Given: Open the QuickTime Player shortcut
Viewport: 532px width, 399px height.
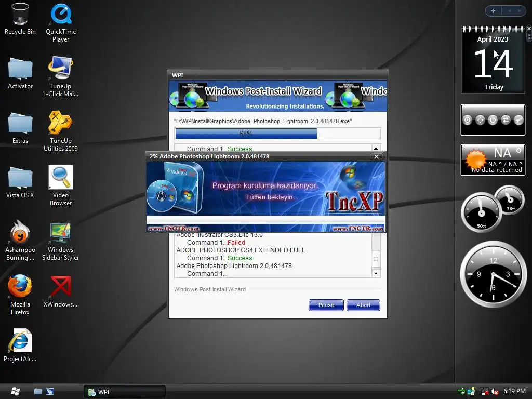Looking at the screenshot, I should [x=61, y=22].
